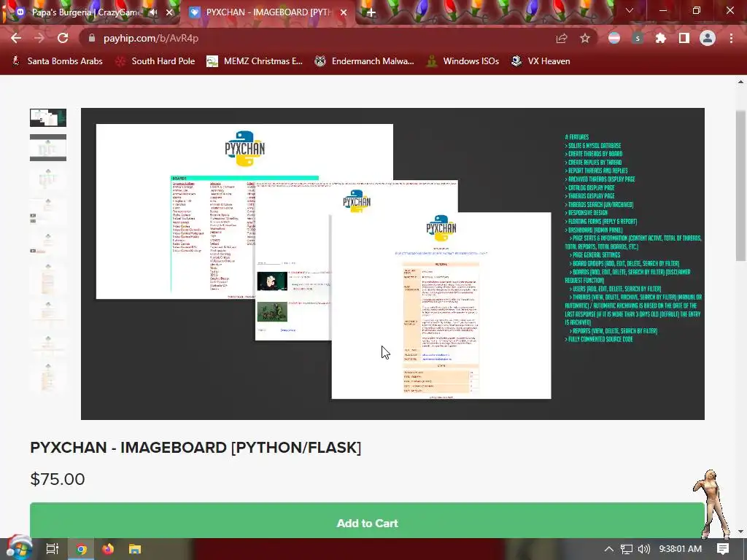Go back to the previous page
Screen dimensions: 747x560
pyautogui.click(x=16, y=38)
